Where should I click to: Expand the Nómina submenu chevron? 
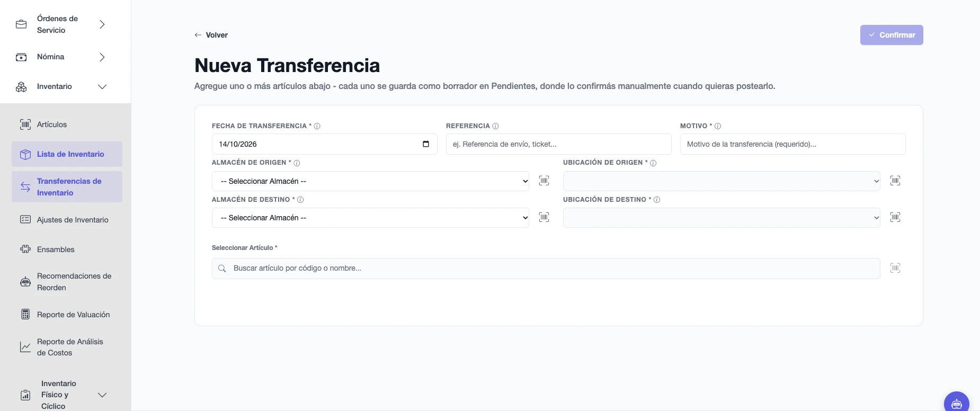(102, 57)
